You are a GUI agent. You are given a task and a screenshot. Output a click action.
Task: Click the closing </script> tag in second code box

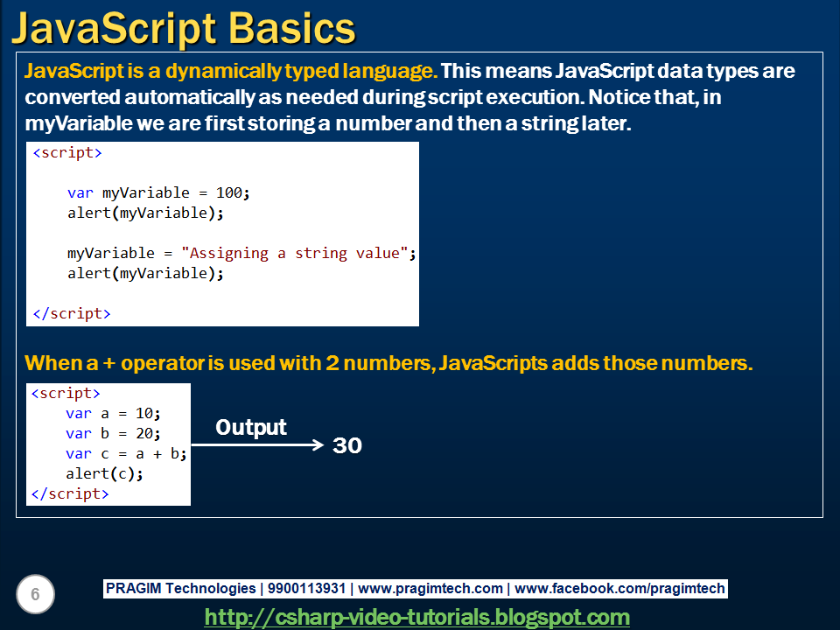pyautogui.click(x=70, y=493)
